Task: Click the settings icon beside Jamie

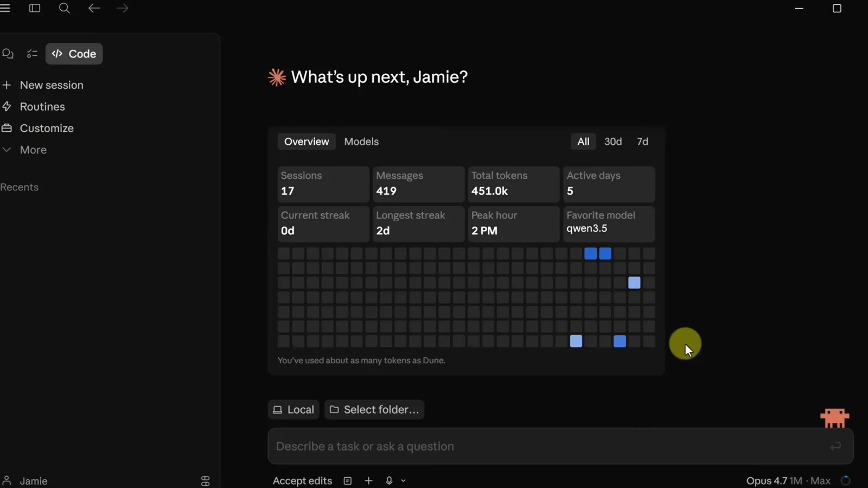Action: [205, 481]
